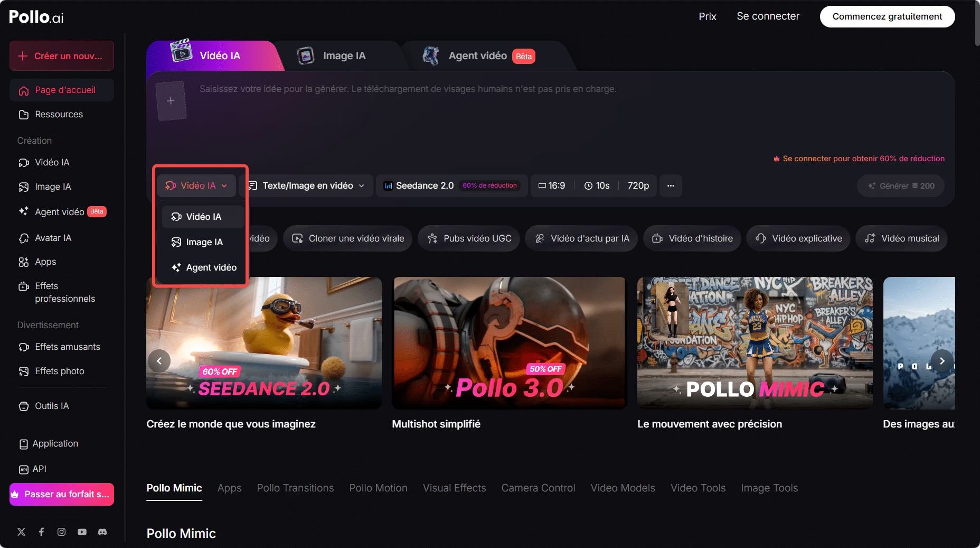Collapse the Vidéo IA mode dropdown
The width and height of the screenshot is (980, 548).
tap(196, 185)
